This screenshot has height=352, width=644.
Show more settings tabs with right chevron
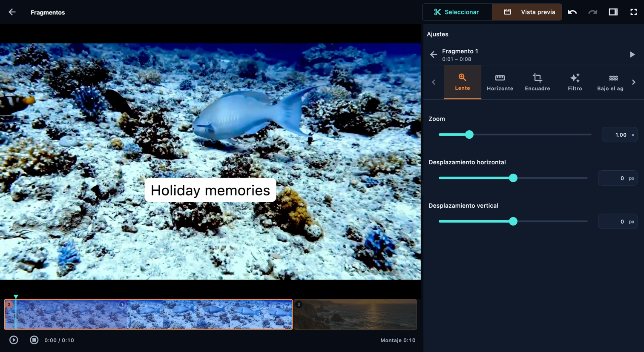634,82
